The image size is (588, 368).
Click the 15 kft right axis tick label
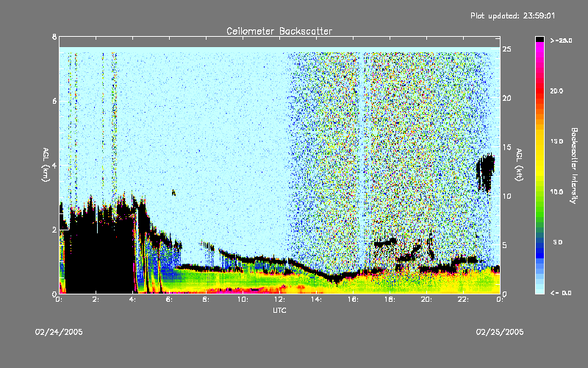[507, 147]
